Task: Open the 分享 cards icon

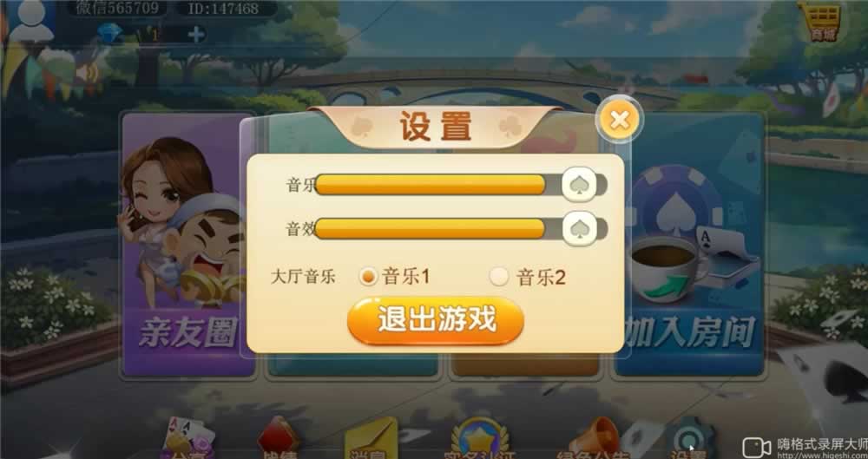Action: tap(188, 440)
